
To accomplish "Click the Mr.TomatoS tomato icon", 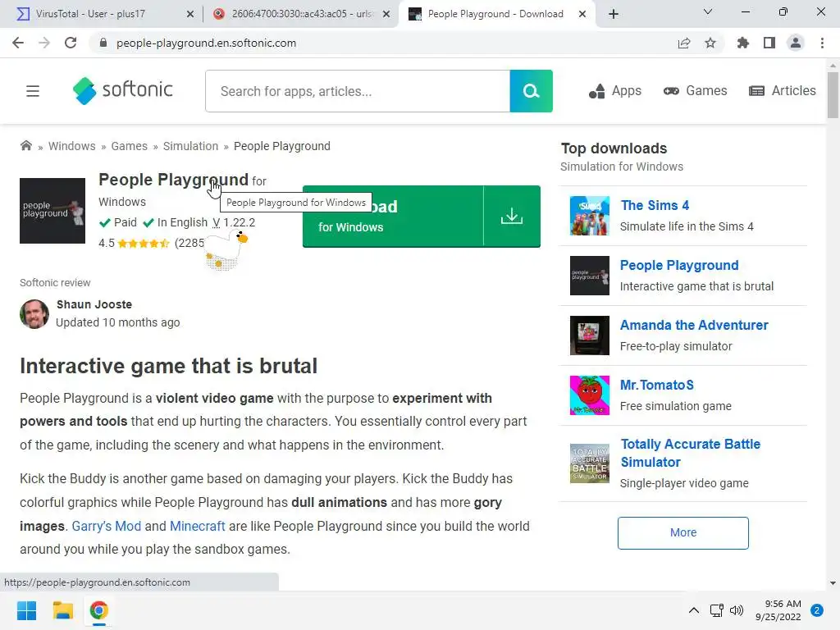I will coord(589,395).
